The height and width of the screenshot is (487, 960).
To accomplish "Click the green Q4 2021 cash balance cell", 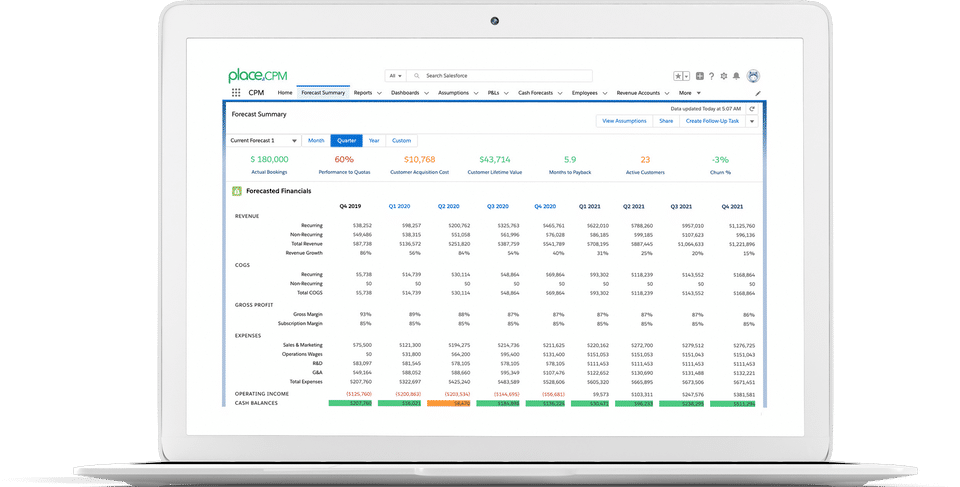I will tap(732, 404).
